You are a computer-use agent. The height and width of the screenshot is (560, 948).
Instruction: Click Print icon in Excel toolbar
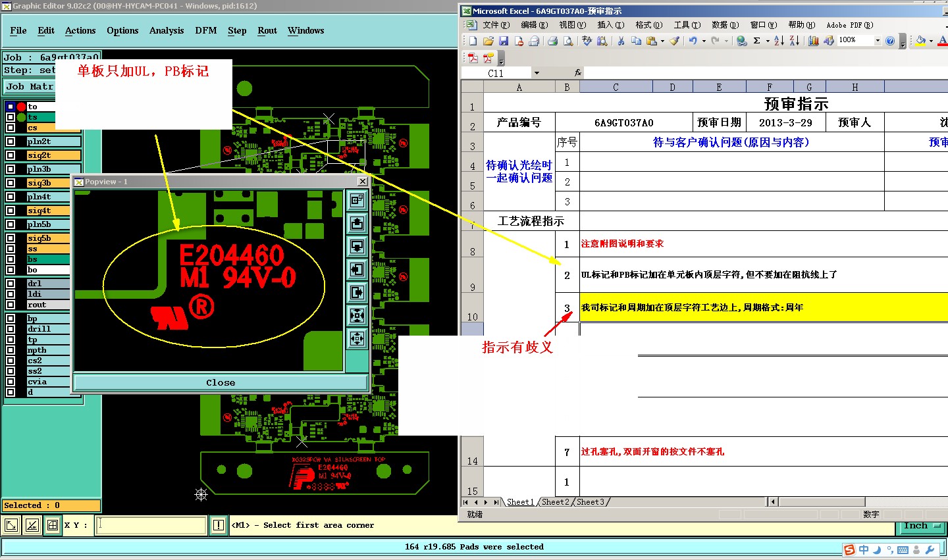(x=552, y=41)
